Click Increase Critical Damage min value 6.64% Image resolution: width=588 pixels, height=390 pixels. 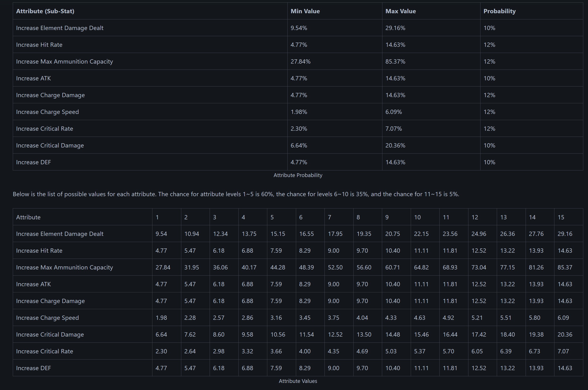click(298, 146)
